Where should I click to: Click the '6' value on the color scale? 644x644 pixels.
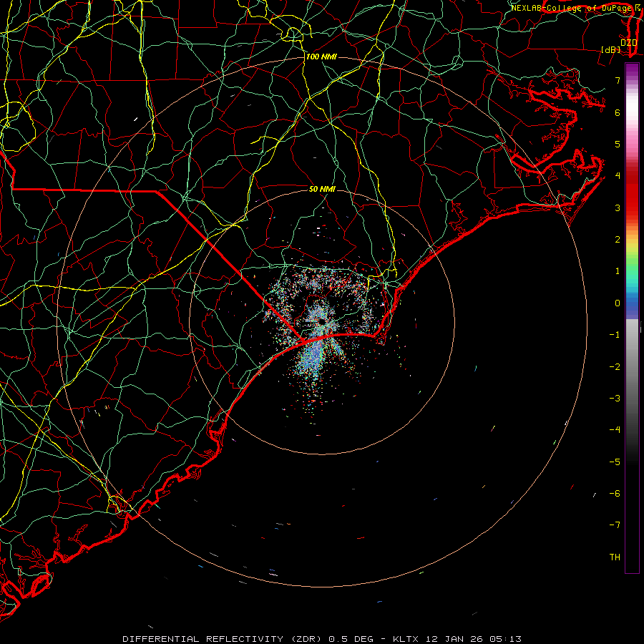coord(618,112)
